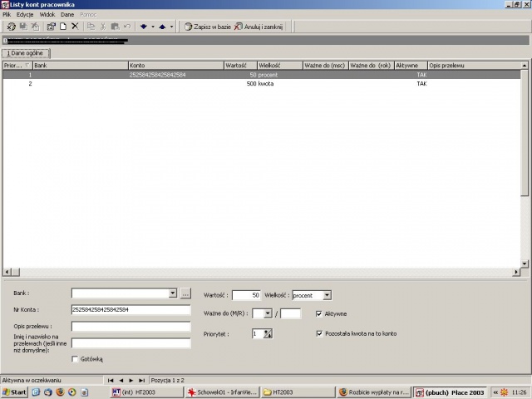Viewport: 532px width, 399px height.
Task: Click Zapisz w bazie button
Action: coord(208,27)
